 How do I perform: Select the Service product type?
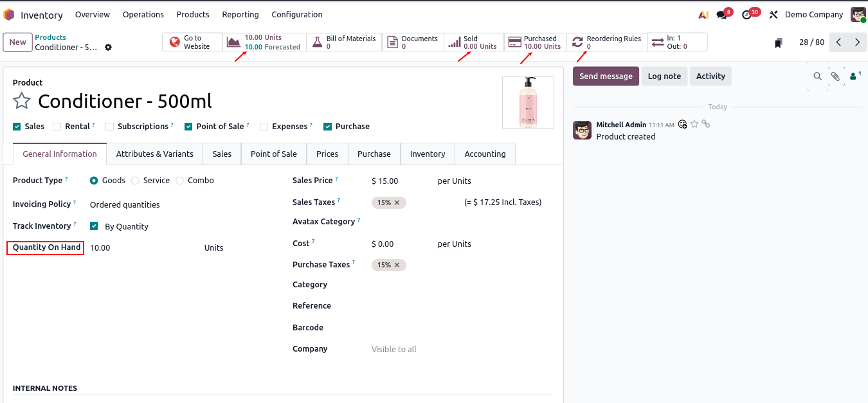tap(135, 181)
